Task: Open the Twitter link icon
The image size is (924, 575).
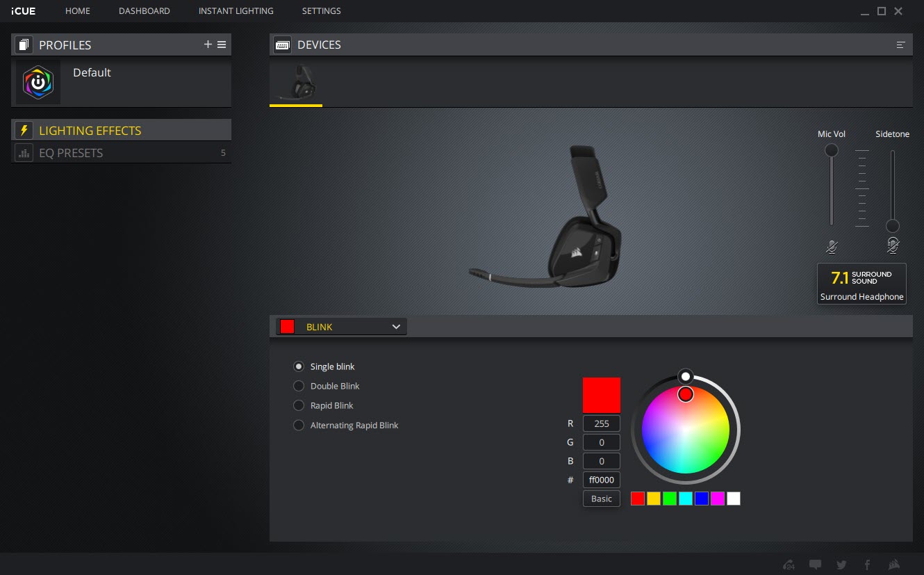Action: point(841,565)
